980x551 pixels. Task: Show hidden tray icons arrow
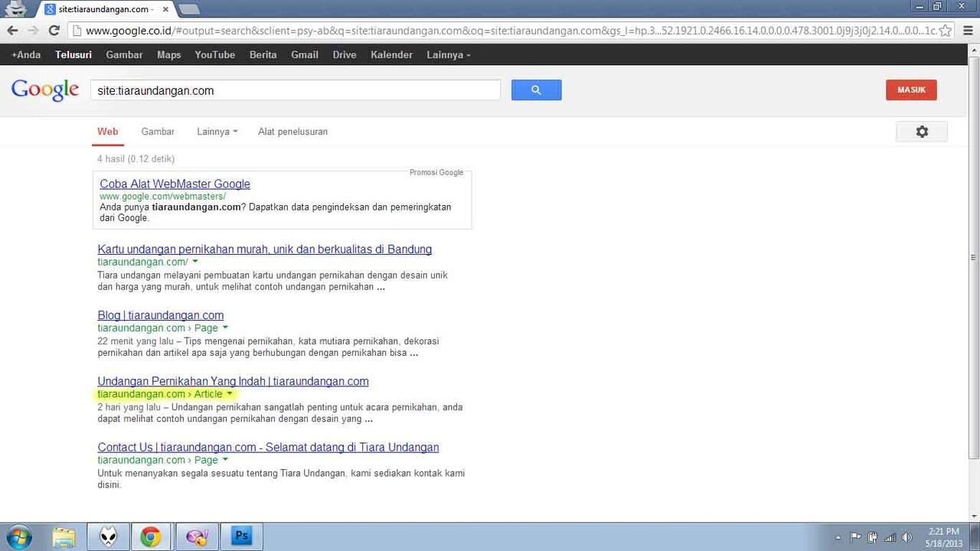[x=838, y=537]
